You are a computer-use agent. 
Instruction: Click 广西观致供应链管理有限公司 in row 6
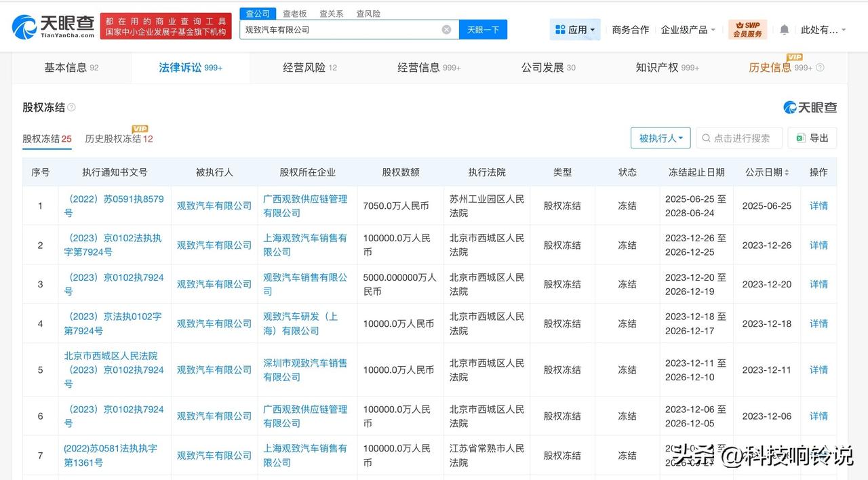click(305, 416)
